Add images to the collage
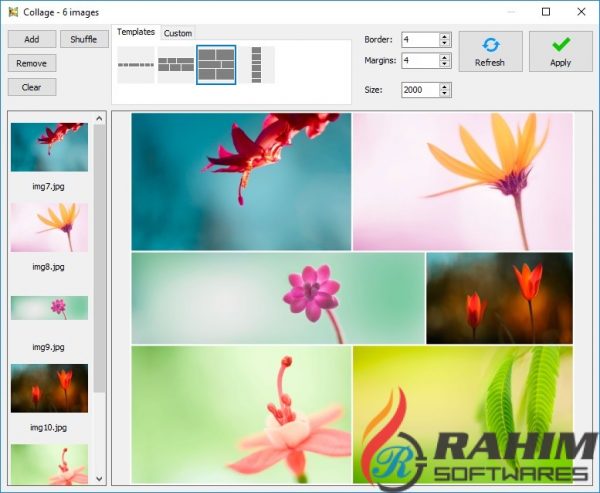 click(x=32, y=39)
